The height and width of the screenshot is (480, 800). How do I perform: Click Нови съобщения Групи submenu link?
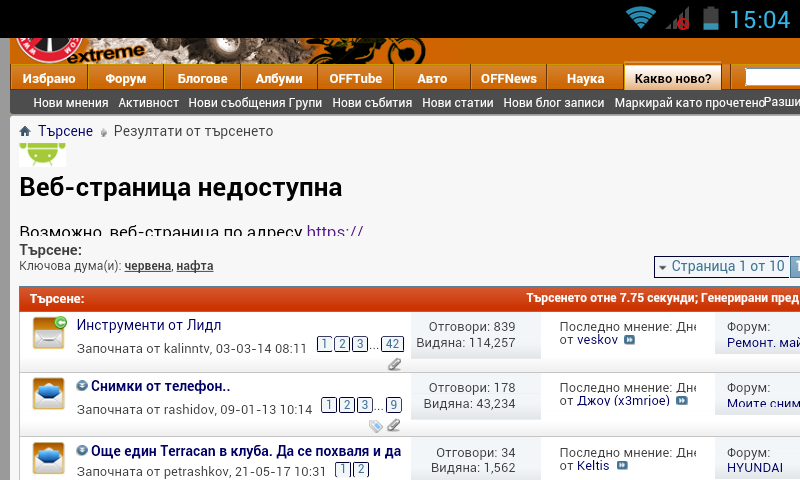pos(255,103)
